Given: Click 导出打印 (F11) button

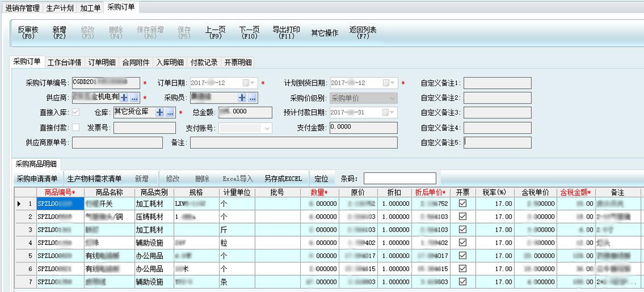Looking at the screenshot, I should (x=287, y=32).
